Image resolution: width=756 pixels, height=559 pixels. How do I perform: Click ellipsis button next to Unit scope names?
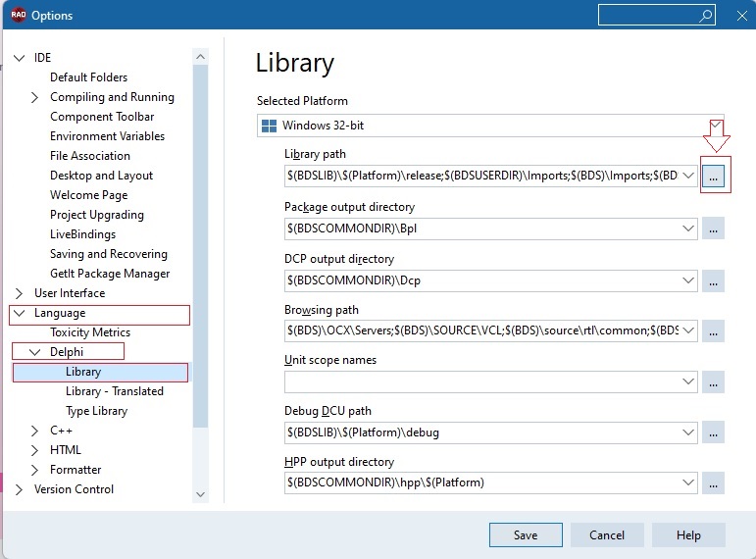713,382
